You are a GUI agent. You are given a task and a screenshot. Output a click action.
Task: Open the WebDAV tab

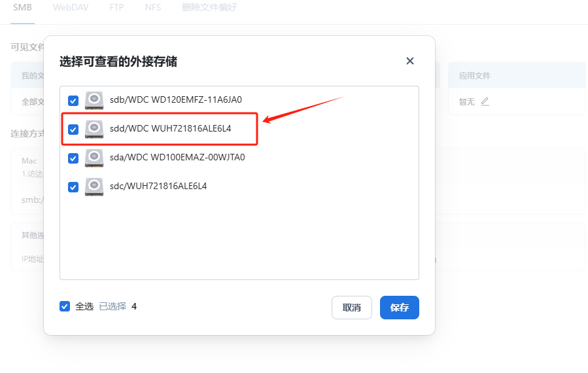point(71,7)
